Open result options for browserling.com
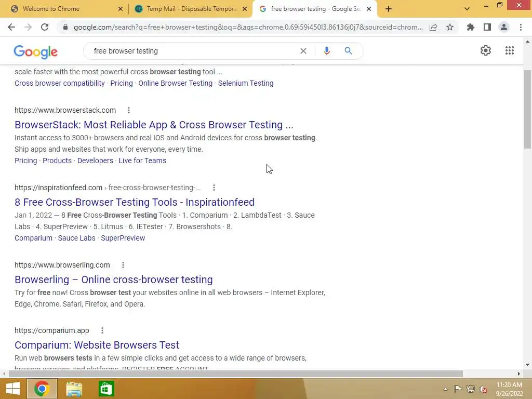Image resolution: width=532 pixels, height=399 pixels. click(123, 265)
